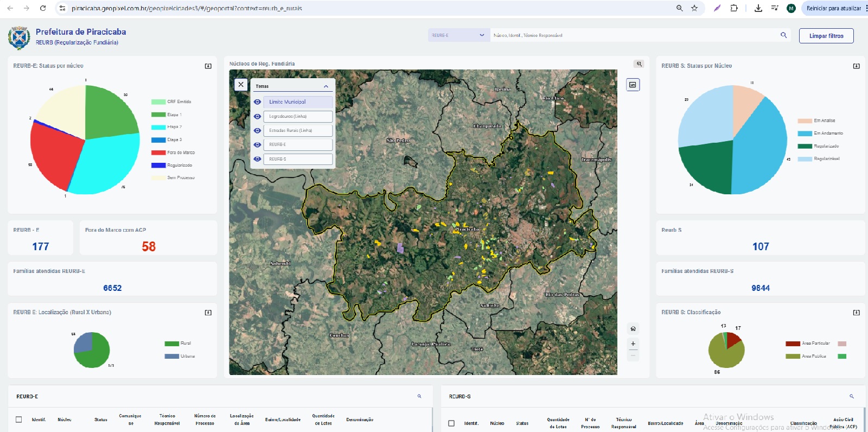The width and height of the screenshot is (868, 432).
Task: Click the map search zoom icon
Action: [639, 64]
